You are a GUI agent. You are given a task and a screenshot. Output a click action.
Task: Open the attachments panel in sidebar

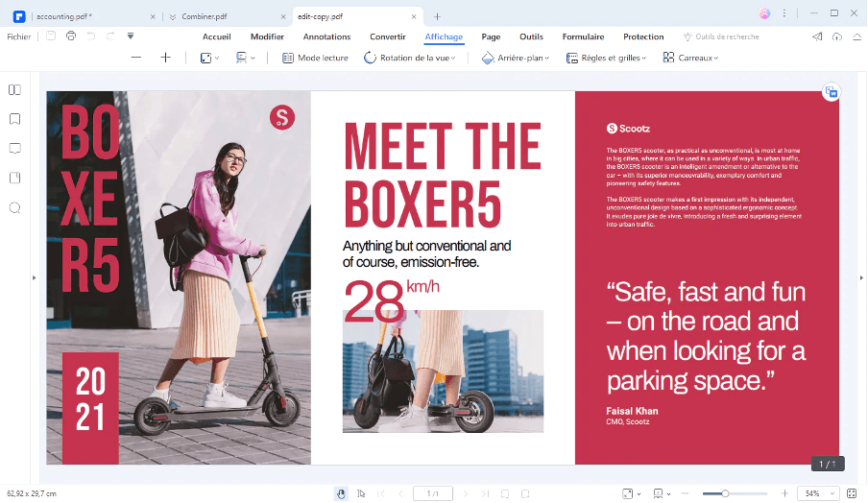point(14,178)
